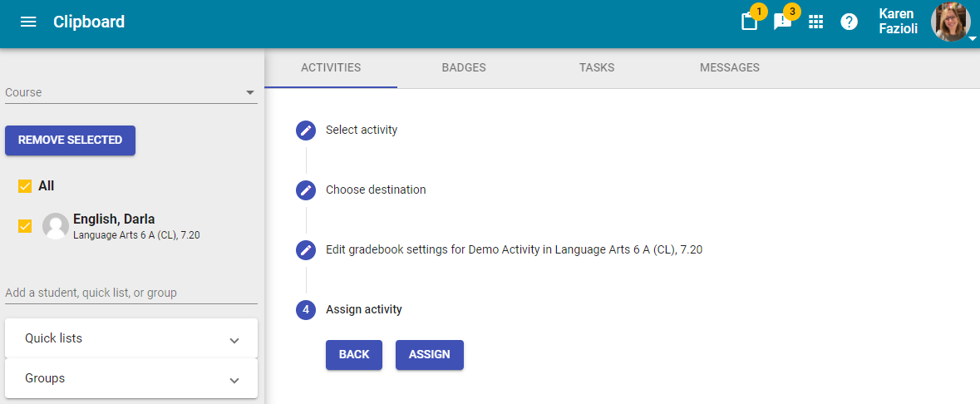Click the Choose destination pencil step icon
The image size is (980, 404).
(x=306, y=190)
